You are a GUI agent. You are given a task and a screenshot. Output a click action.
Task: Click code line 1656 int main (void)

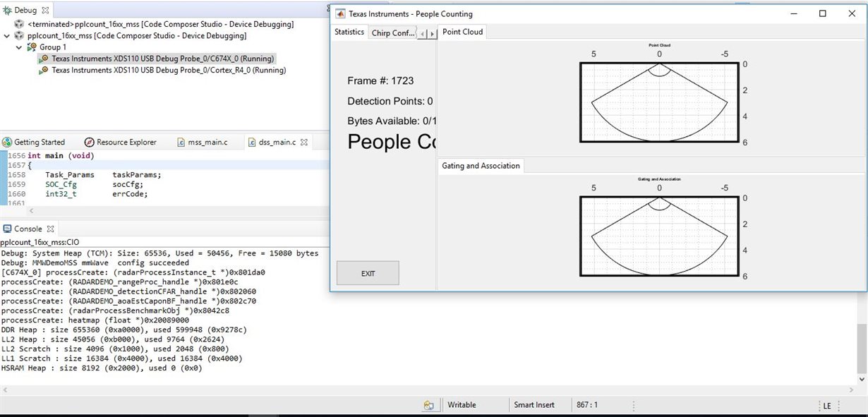(61, 156)
